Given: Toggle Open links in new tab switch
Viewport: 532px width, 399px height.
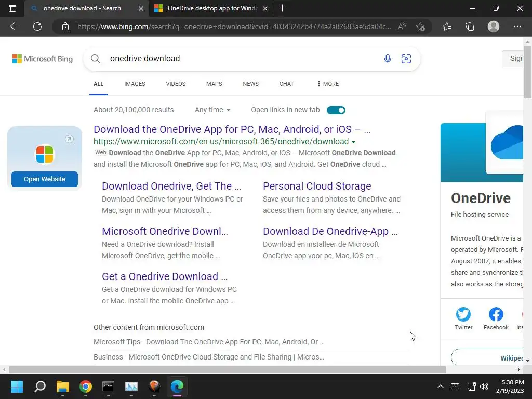Looking at the screenshot, I should (x=336, y=110).
